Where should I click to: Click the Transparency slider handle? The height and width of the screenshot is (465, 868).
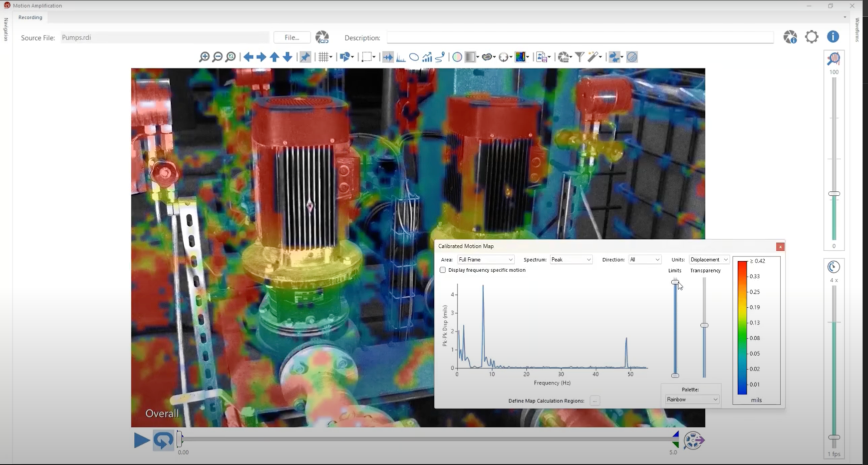704,325
